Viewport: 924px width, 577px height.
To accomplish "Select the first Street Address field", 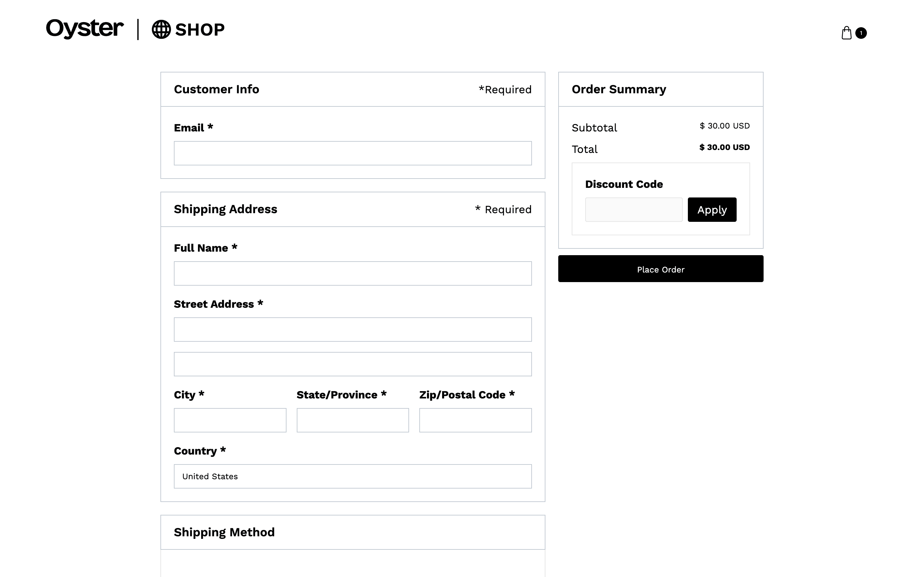I will (352, 329).
